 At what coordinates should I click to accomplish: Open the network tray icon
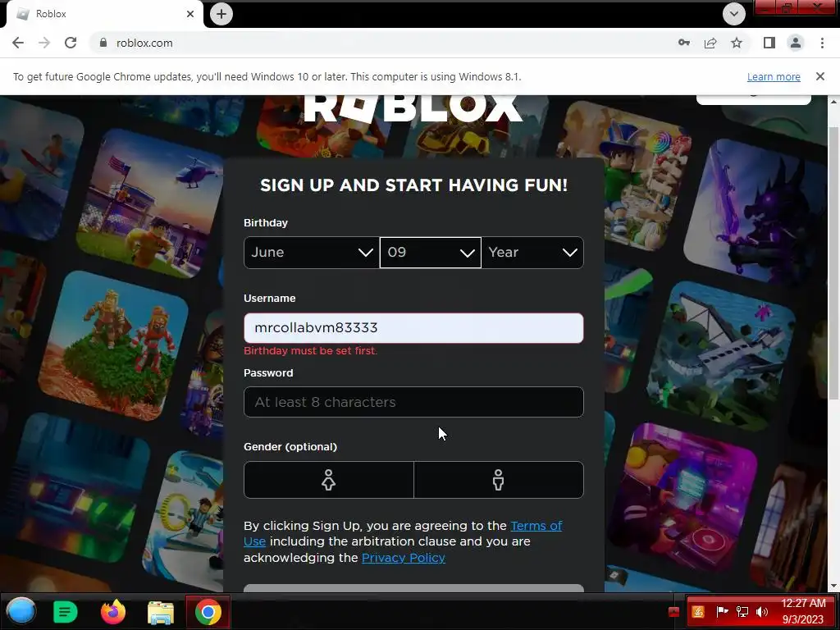(x=742, y=611)
